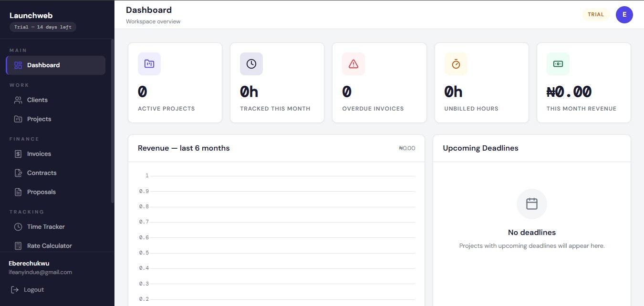Navigate to Contracts

[x=56, y=173]
